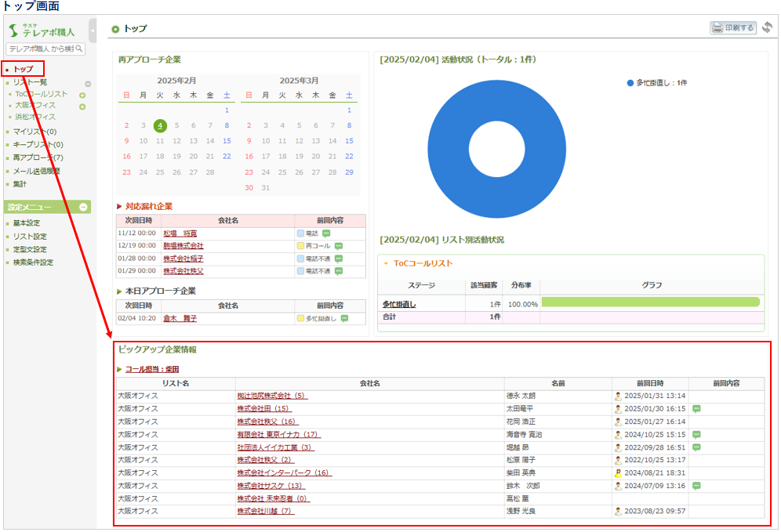The image size is (781, 532).
Task: Open pickup company 株式会社秩父 (16)
Action: tap(267, 422)
